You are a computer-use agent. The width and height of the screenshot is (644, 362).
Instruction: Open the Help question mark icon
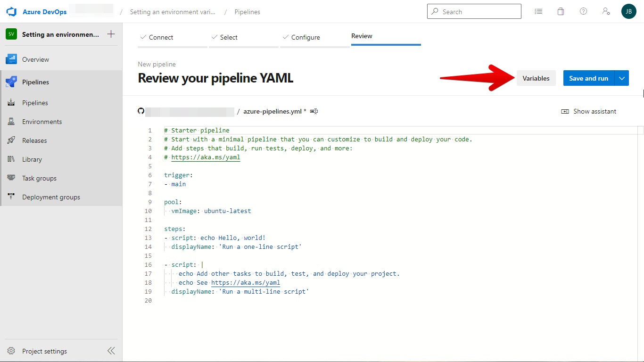coord(583,11)
